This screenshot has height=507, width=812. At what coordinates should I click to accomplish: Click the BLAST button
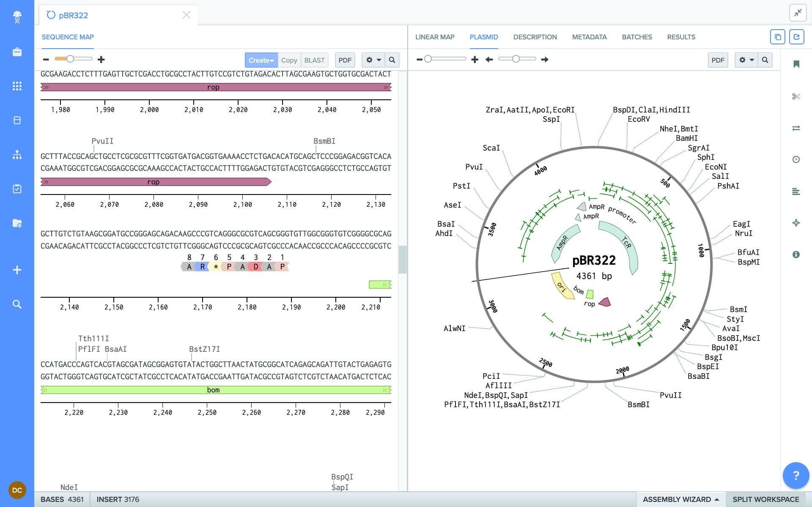[314, 60]
